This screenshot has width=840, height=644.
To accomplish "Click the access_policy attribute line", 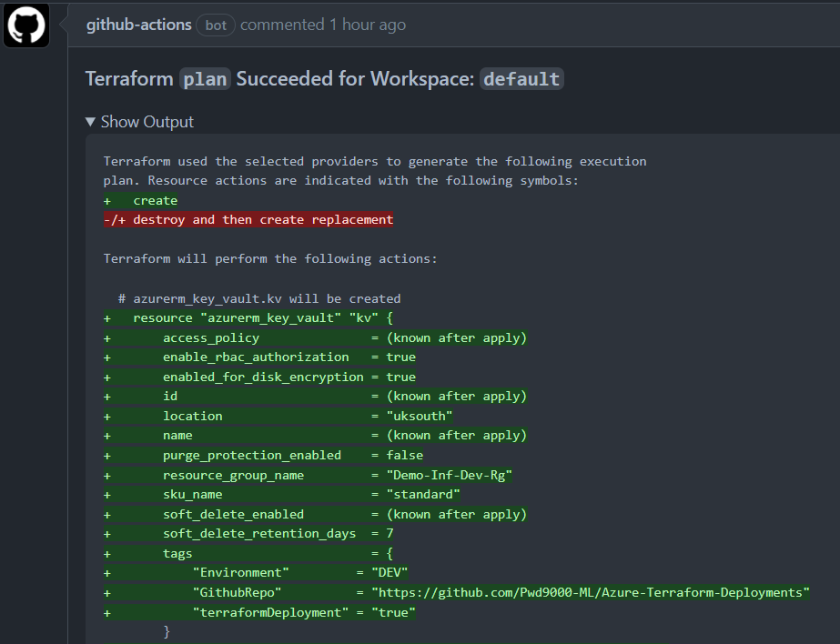I will coord(316,337).
